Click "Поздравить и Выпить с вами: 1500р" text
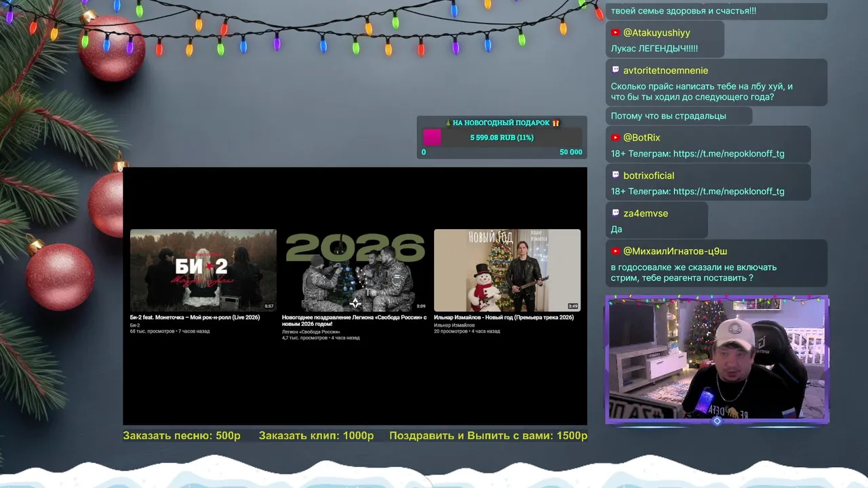 [488, 436]
